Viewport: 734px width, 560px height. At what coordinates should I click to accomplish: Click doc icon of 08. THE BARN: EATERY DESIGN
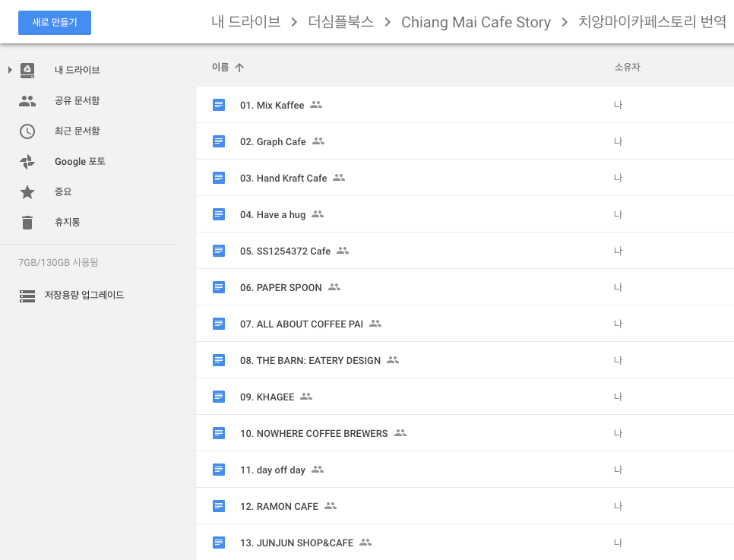point(219,360)
